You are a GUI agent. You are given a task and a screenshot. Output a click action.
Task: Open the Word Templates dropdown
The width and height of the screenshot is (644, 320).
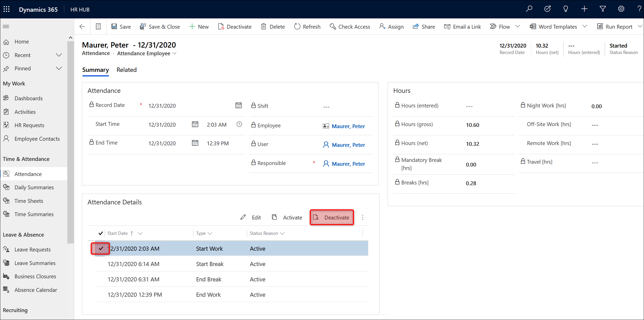pyautogui.click(x=585, y=27)
